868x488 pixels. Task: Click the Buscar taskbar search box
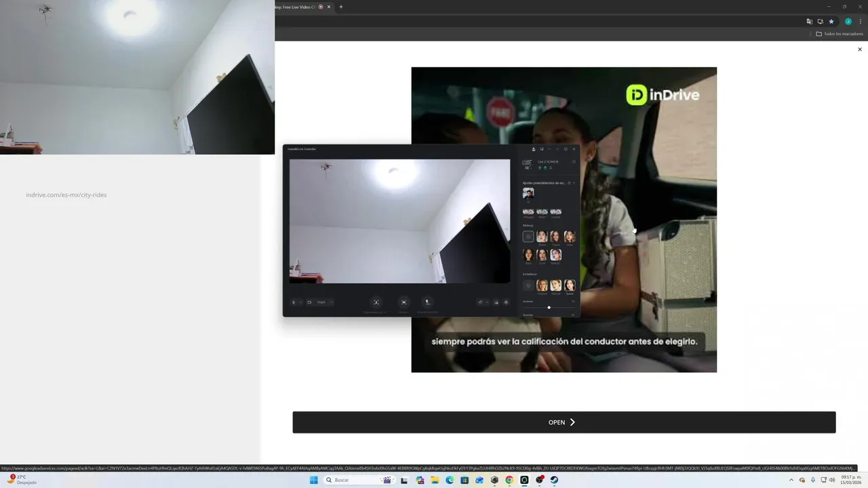[x=358, y=480]
